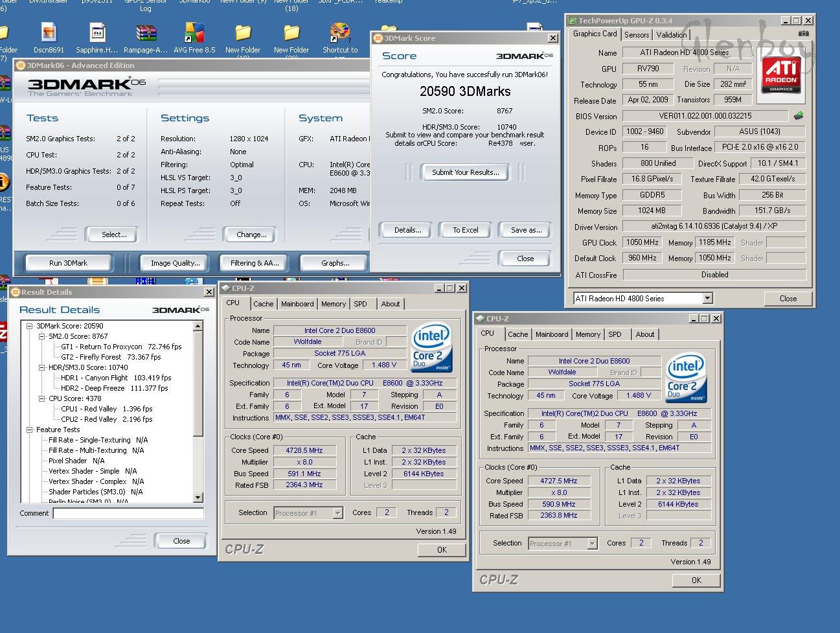Click the Result Details scrollbar down arrow

tap(198, 498)
